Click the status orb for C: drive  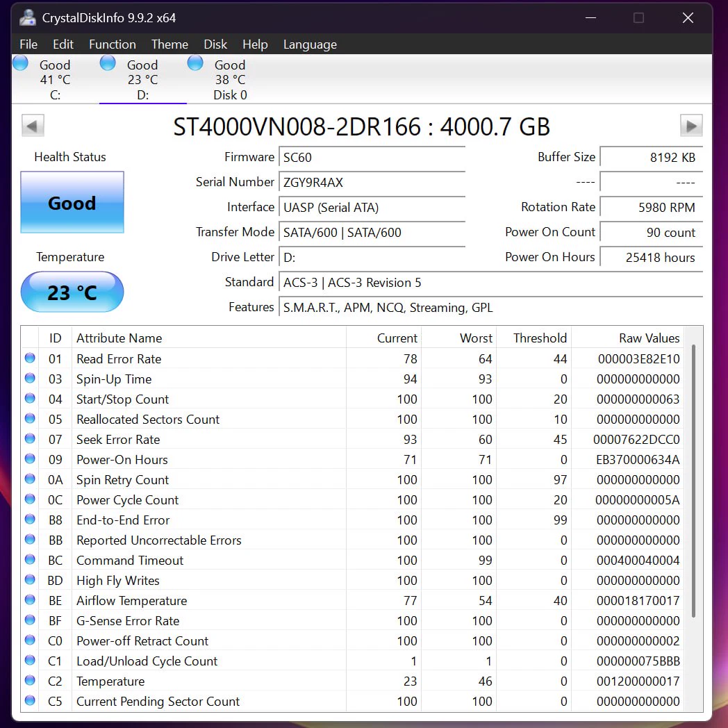point(20,63)
